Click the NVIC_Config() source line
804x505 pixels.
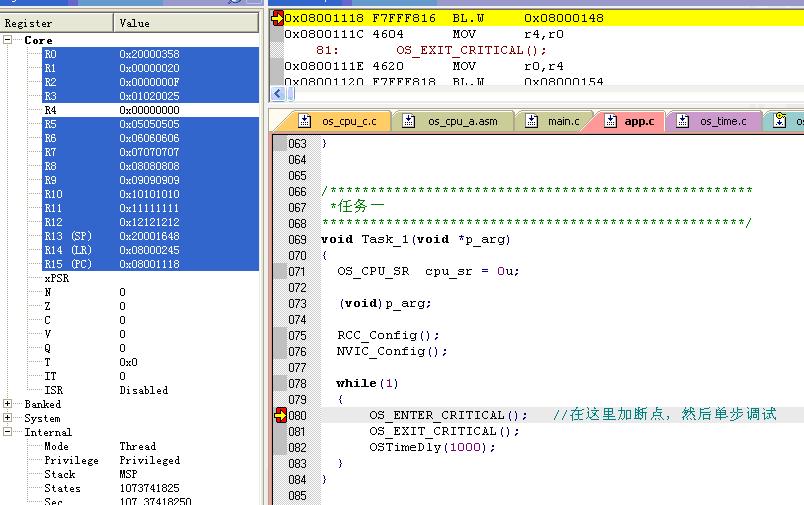pos(392,351)
